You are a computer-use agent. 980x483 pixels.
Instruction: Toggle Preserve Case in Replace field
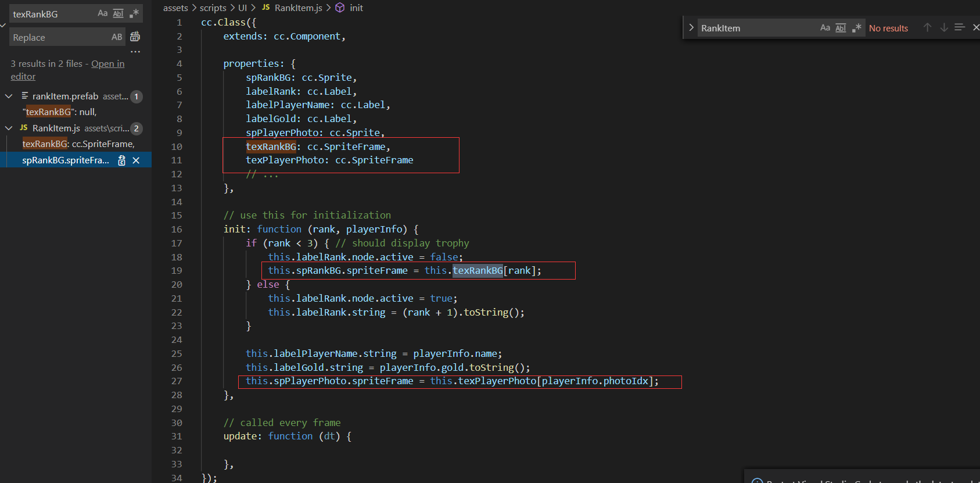point(117,37)
